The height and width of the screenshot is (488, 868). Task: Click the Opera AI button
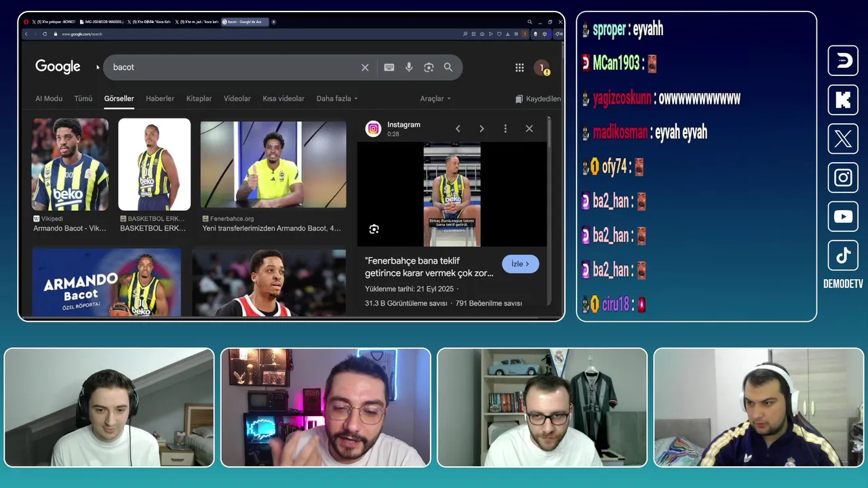point(559,34)
